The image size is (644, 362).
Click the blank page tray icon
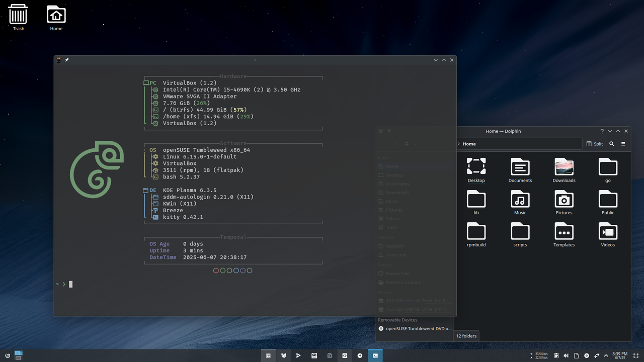[577, 355]
